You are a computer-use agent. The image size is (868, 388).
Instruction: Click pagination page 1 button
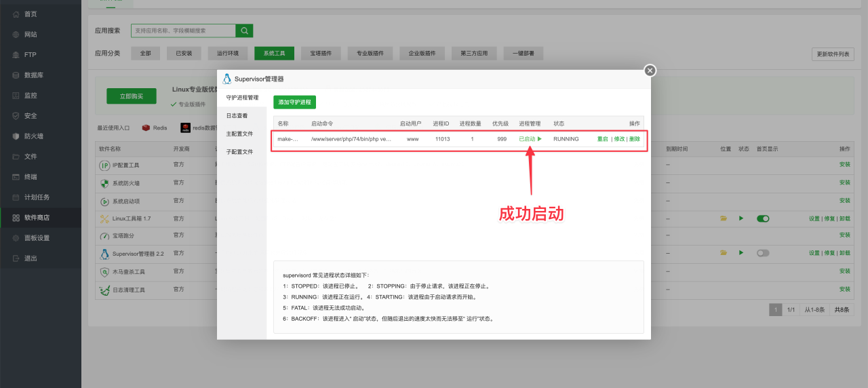click(x=775, y=310)
